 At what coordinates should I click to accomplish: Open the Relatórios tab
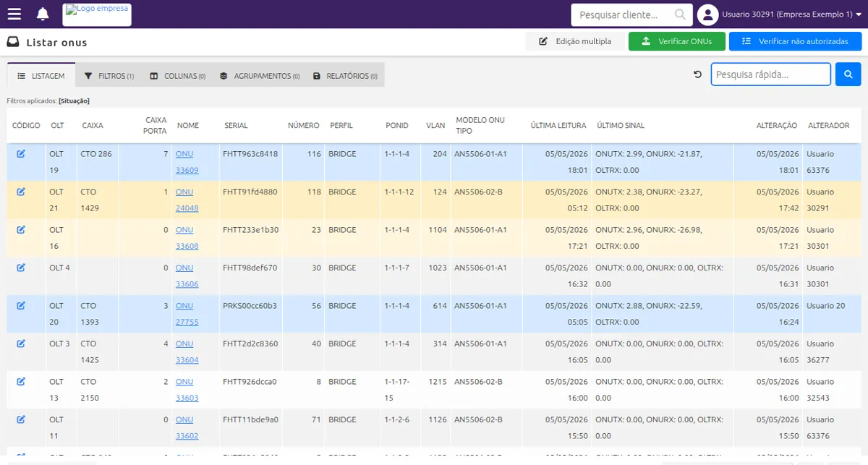(x=346, y=75)
